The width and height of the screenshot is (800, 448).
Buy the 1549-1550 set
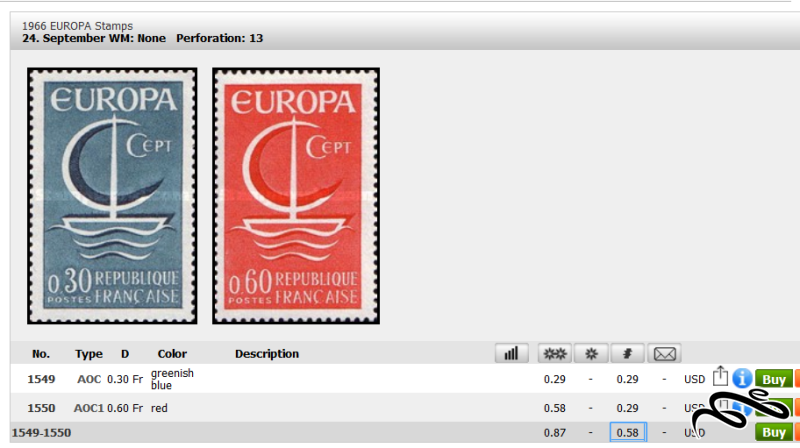coord(773,432)
